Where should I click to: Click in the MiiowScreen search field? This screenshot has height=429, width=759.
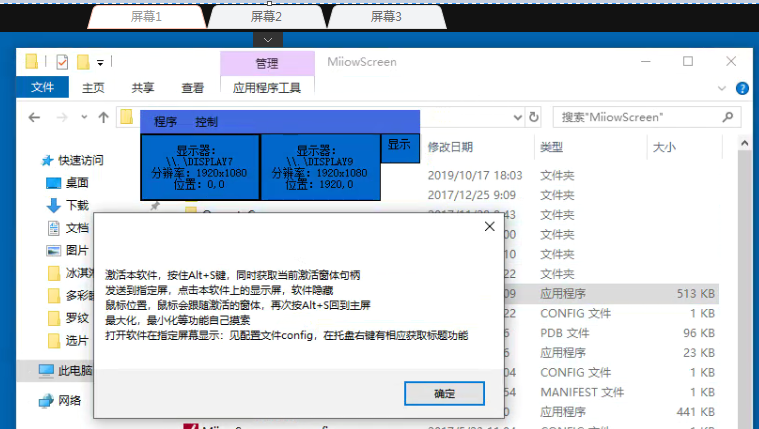click(638, 117)
